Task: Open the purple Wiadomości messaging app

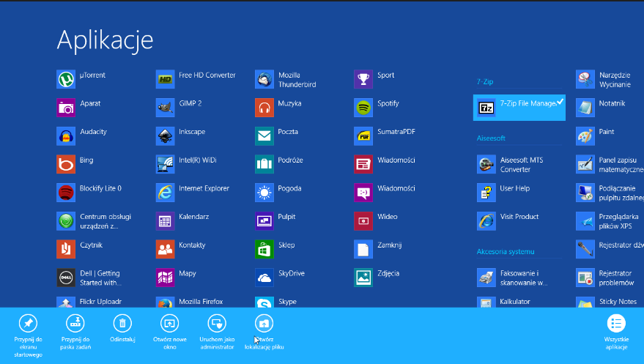Action: [363, 193]
